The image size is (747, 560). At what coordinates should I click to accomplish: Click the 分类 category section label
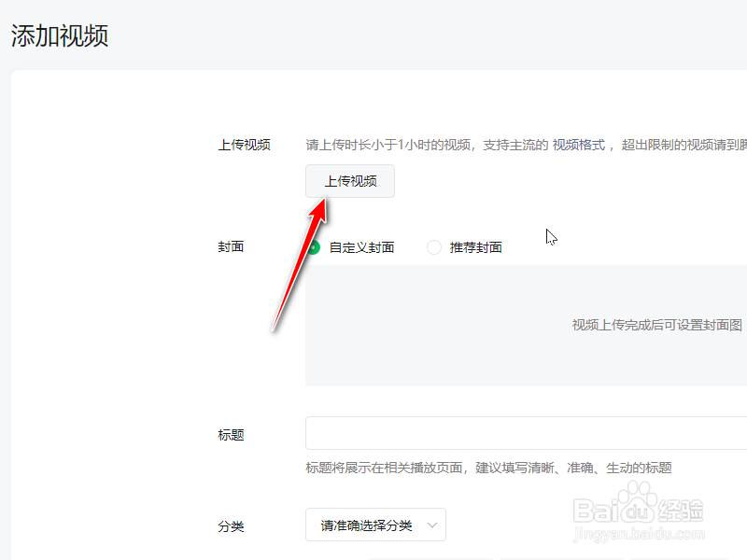pos(231,525)
